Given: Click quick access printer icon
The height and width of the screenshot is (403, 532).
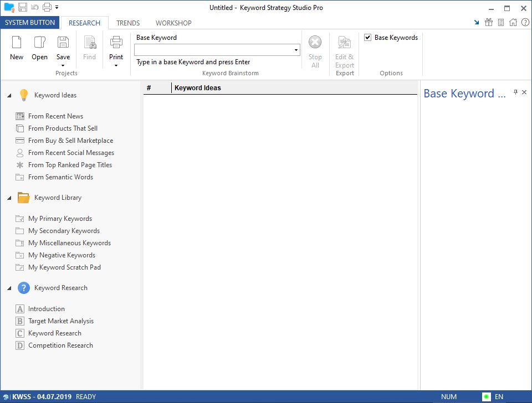Looking at the screenshot, I should (x=47, y=7).
